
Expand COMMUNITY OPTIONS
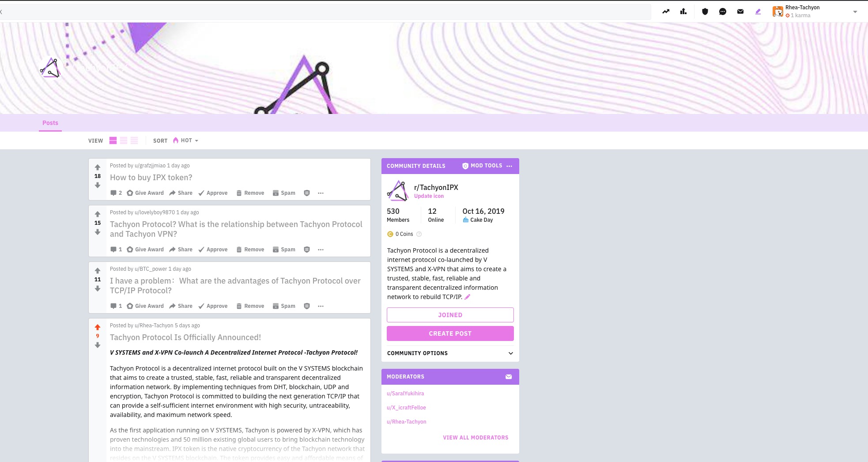(x=450, y=353)
